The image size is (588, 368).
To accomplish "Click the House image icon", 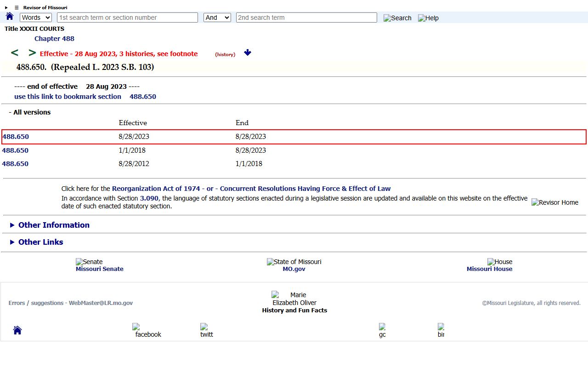I will (x=500, y=262).
